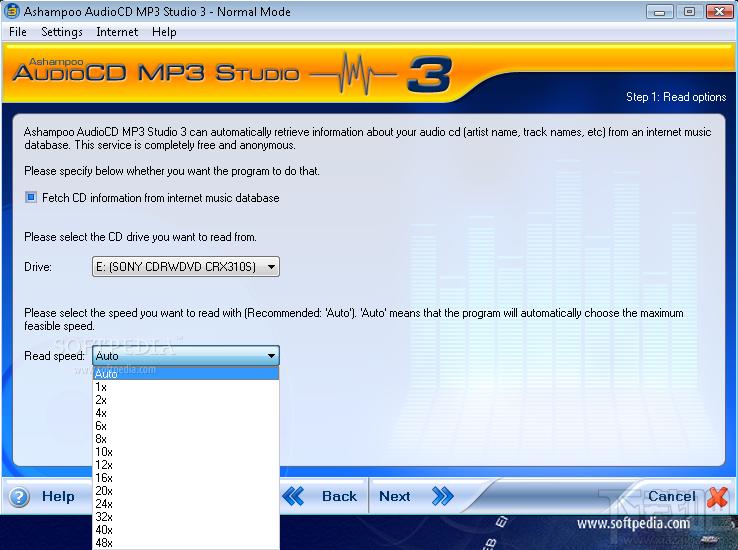Click the blue question mark Help icon
This screenshot has width=738, height=550.
19,496
